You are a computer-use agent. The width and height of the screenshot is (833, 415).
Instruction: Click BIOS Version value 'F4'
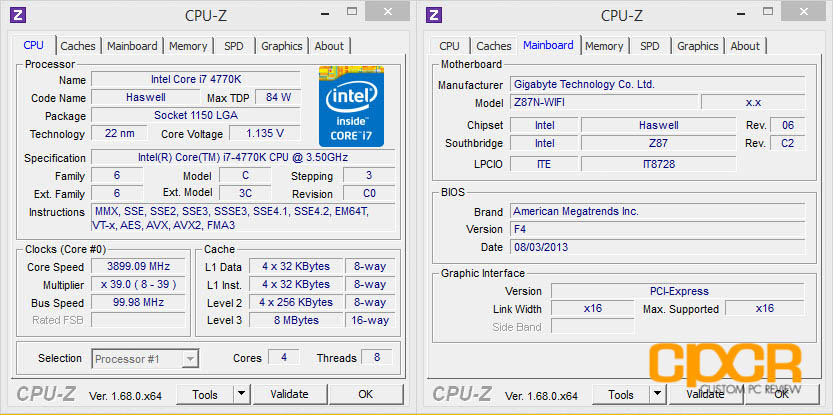[x=657, y=229]
